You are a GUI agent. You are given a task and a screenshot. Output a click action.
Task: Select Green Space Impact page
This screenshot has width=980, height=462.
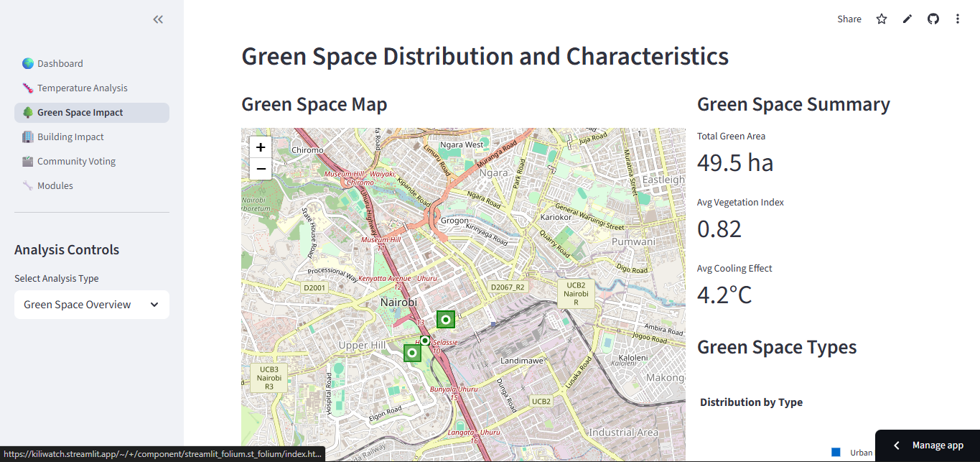92,112
